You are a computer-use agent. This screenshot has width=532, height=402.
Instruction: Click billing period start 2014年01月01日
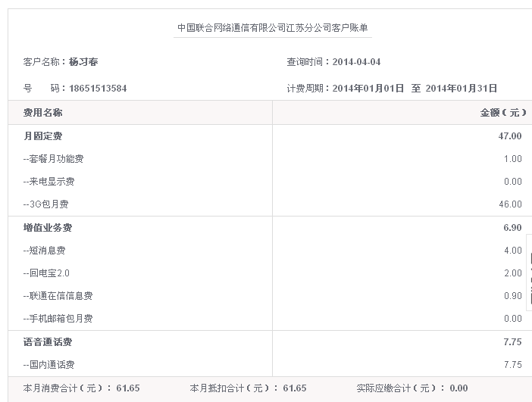click(368, 89)
